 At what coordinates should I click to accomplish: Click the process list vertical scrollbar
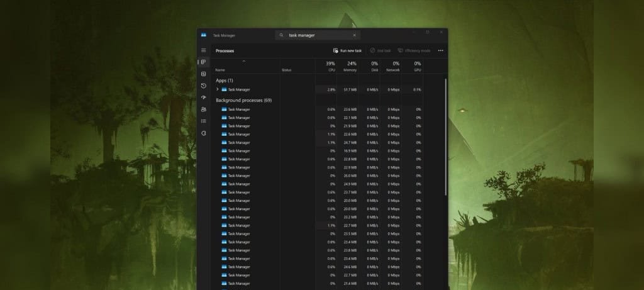[x=446, y=137]
